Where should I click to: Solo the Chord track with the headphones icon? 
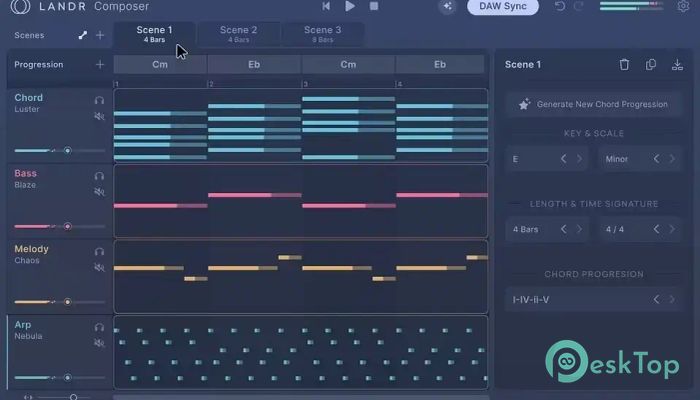point(99,100)
